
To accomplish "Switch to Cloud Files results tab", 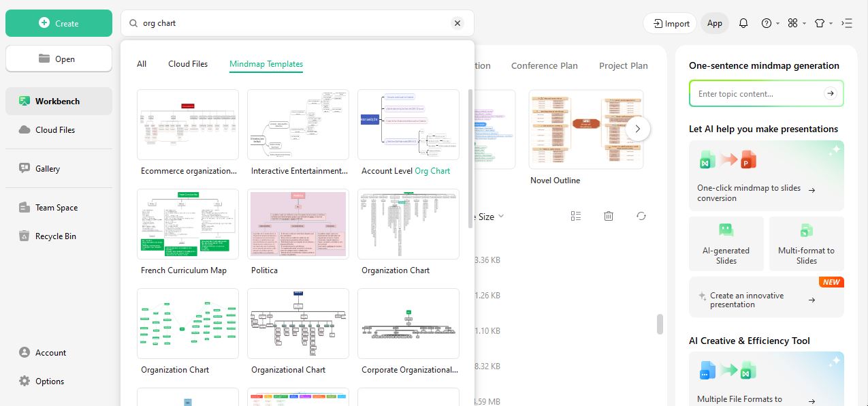I will pos(188,64).
